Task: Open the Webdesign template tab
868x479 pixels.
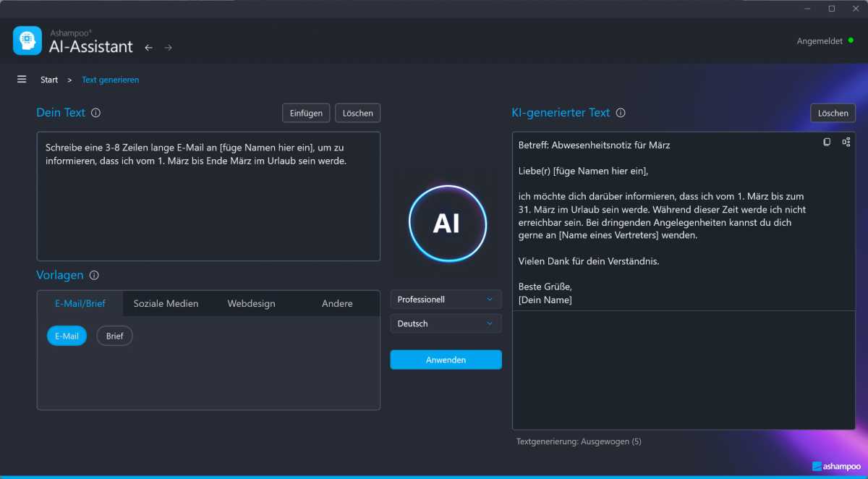Action: tap(251, 303)
